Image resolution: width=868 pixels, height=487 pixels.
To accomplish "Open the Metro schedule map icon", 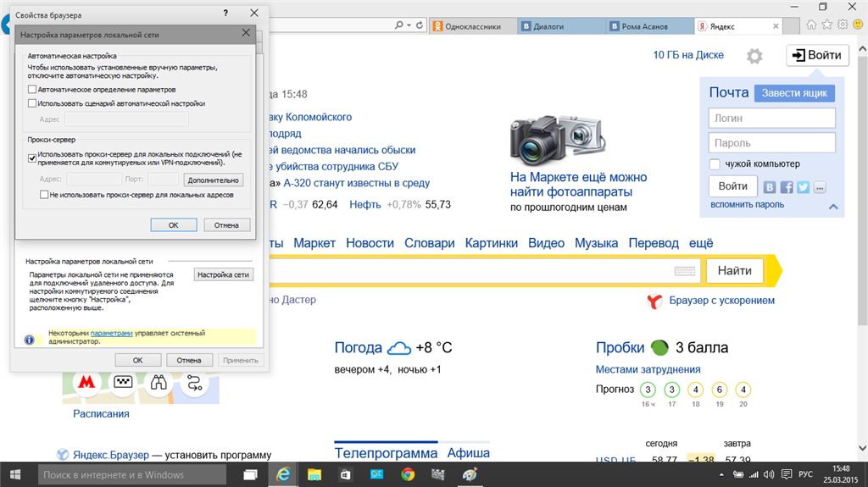I will pyautogui.click(x=86, y=382).
